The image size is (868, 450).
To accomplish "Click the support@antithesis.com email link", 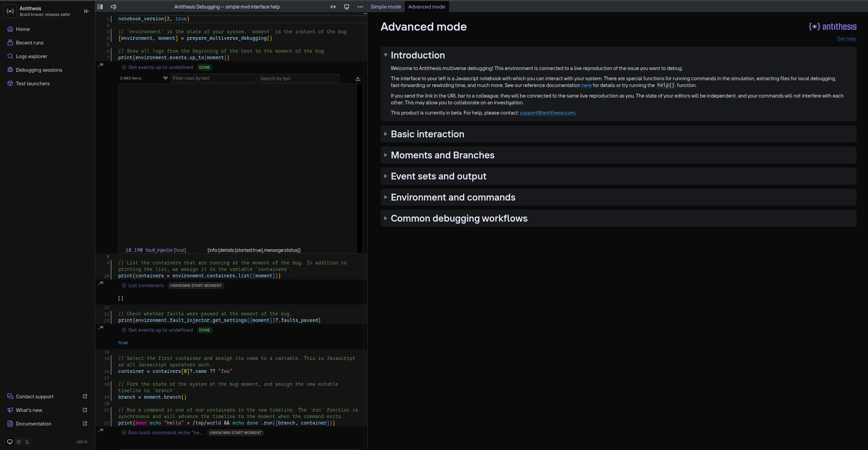I will tap(547, 113).
